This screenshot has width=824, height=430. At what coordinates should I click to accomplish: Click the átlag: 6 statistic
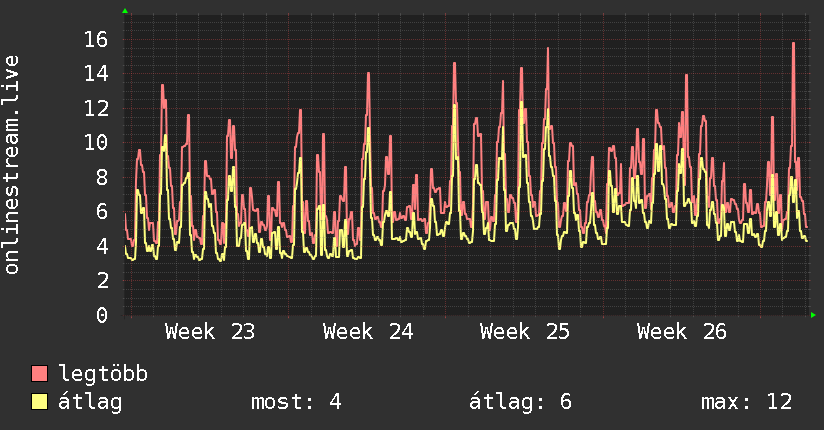tap(520, 402)
